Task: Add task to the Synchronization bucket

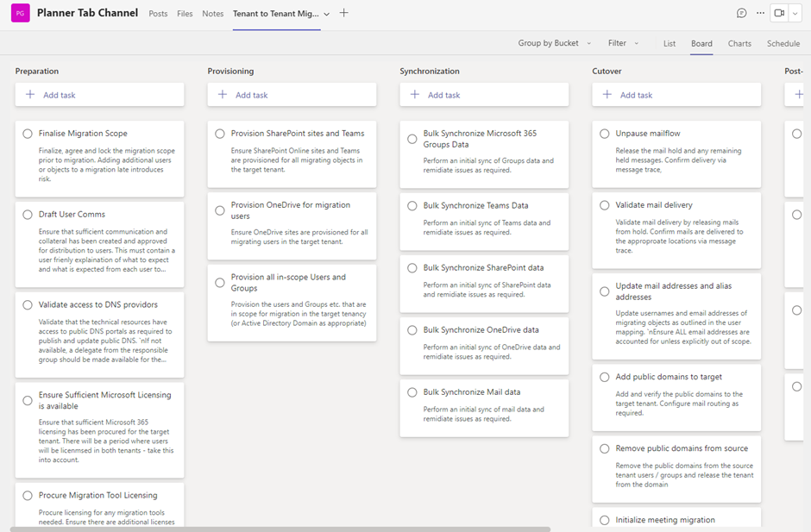Action: pos(484,95)
